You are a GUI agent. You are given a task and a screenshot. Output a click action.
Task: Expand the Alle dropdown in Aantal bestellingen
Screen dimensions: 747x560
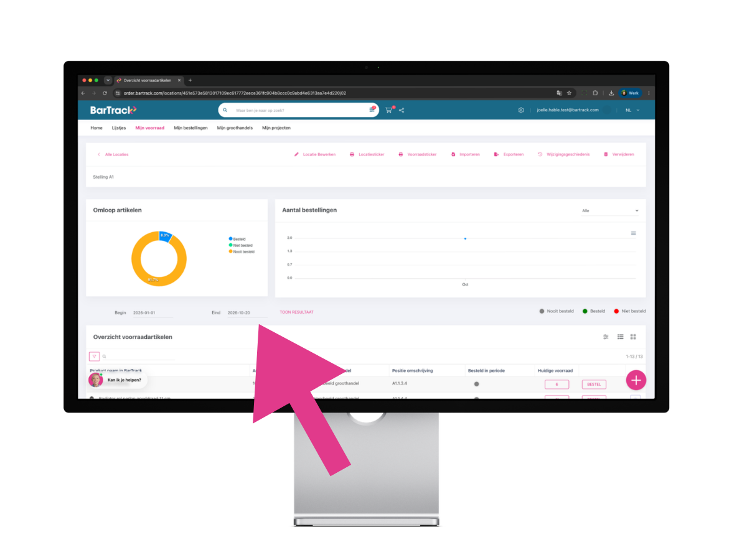(610, 211)
